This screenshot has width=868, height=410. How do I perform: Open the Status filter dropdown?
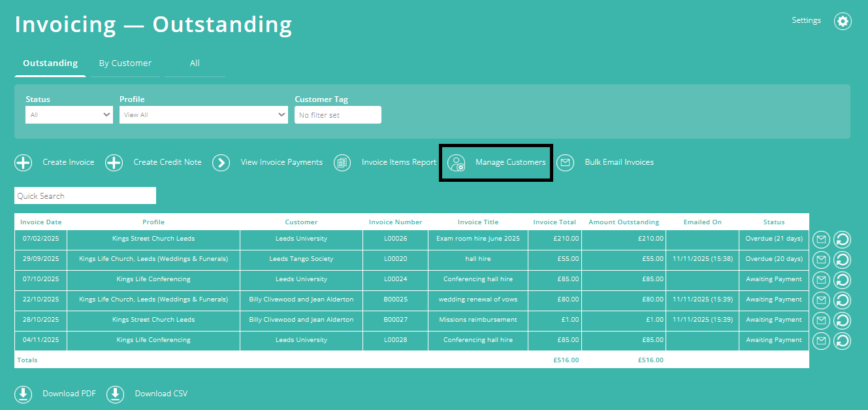(x=69, y=114)
